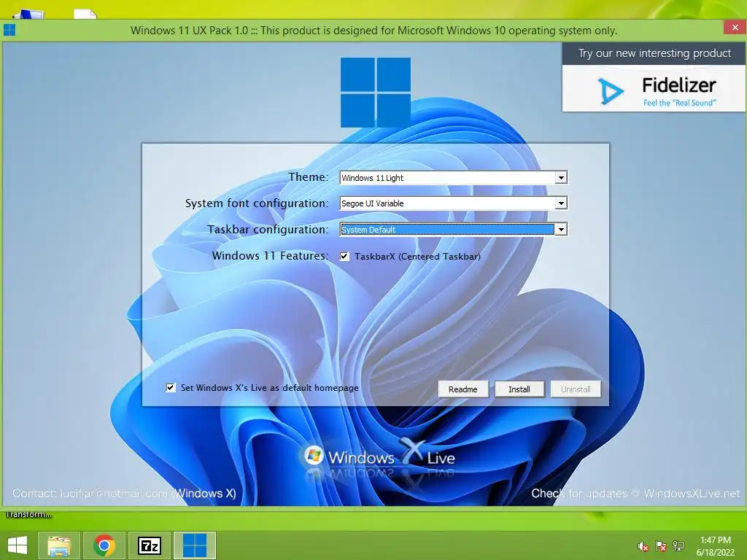Click Check for updates @ WindowsXLive.net

pos(635,494)
